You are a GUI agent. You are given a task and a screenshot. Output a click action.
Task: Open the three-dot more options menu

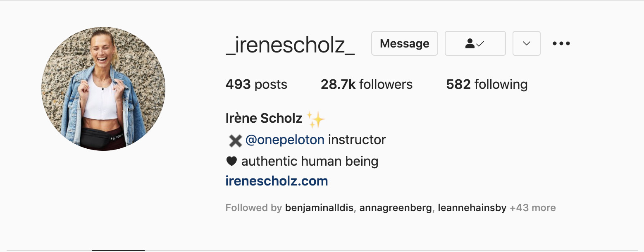click(x=561, y=43)
